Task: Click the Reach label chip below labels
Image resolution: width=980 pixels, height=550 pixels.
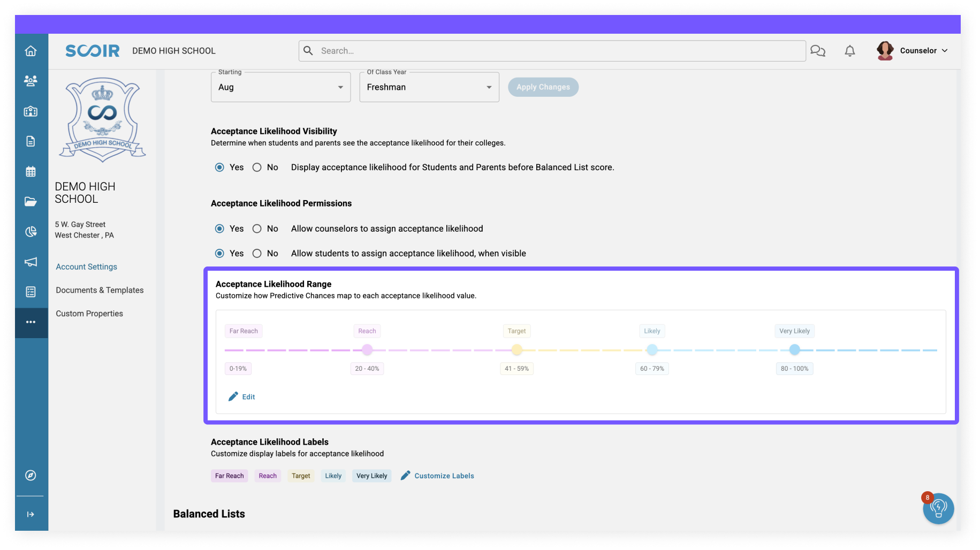Action: click(x=268, y=476)
